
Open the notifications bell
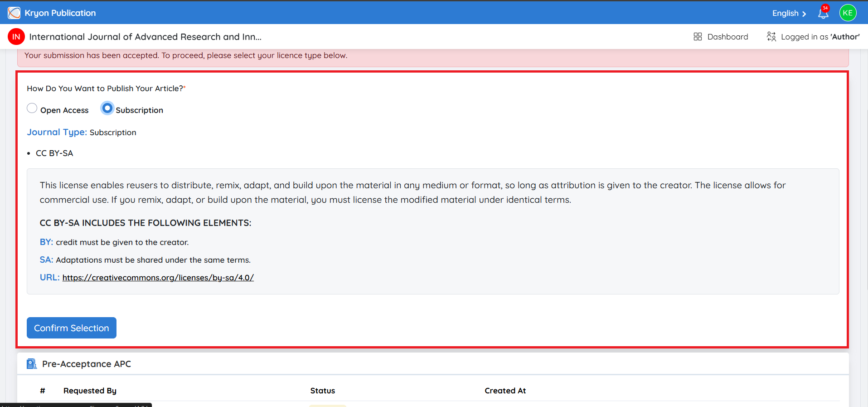[x=823, y=13]
